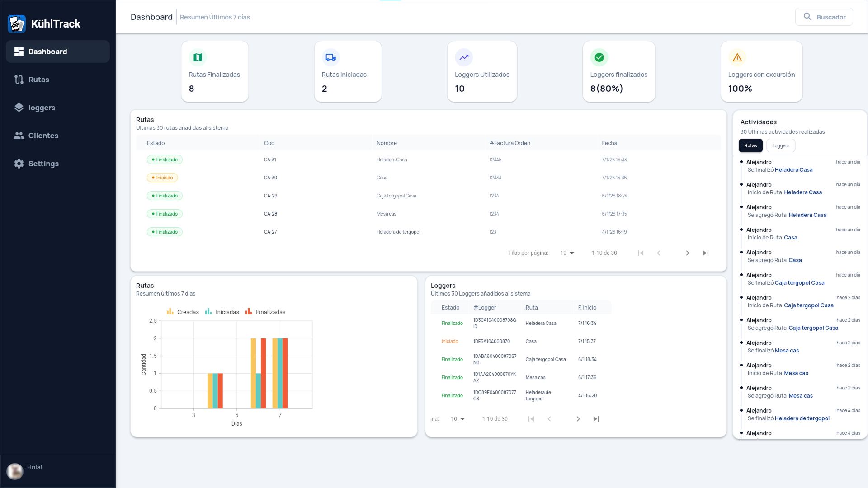Click the Finalizado badge for CA-29
Viewport: 868px width, 488px height.
pyautogui.click(x=165, y=196)
